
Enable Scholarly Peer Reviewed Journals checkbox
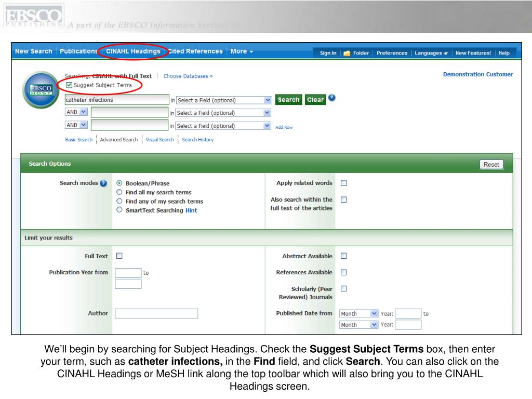pos(344,288)
